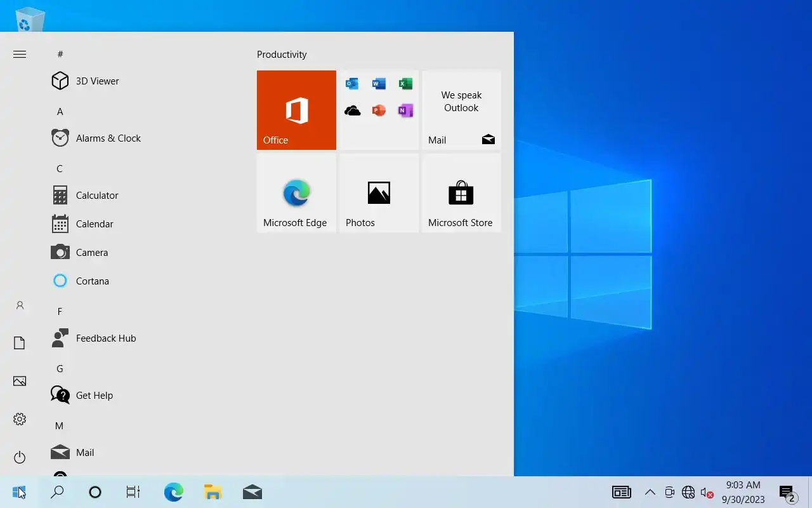
Task: Click the '#' letter header
Action: coord(60,54)
